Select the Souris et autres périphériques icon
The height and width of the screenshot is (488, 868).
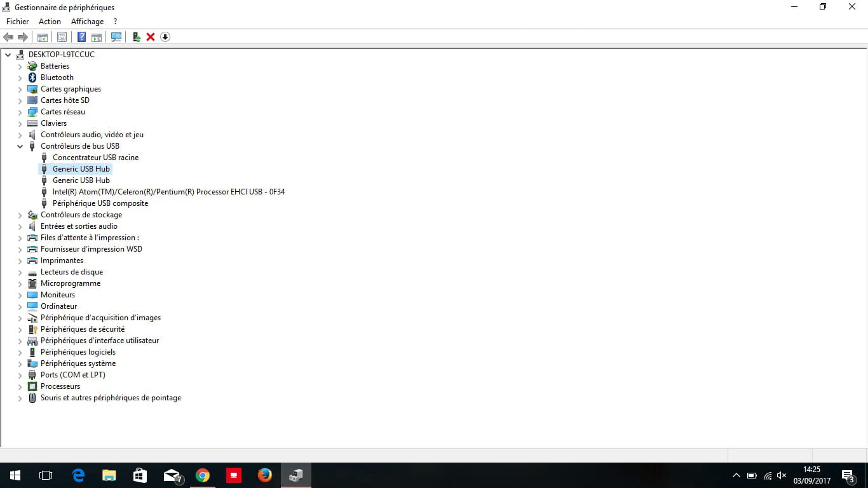pos(32,398)
